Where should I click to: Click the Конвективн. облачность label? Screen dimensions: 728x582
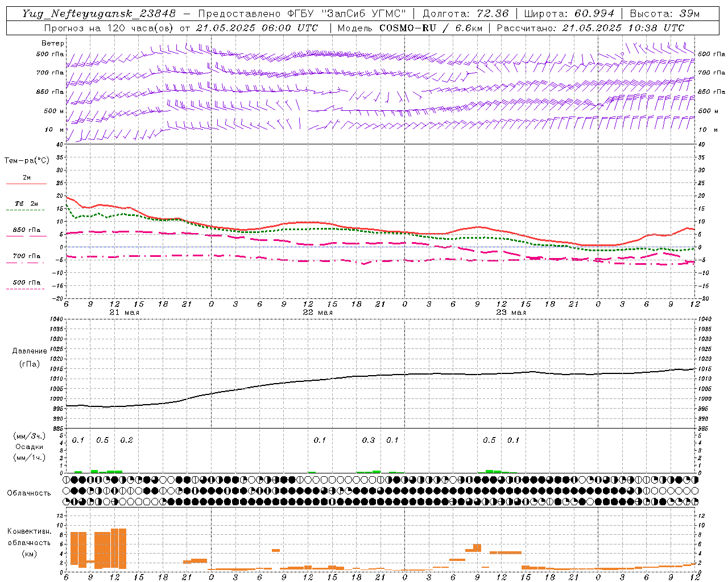pyautogui.click(x=29, y=537)
